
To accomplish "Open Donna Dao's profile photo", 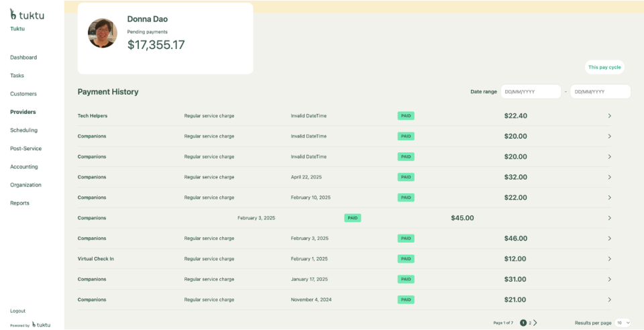I will point(103,33).
